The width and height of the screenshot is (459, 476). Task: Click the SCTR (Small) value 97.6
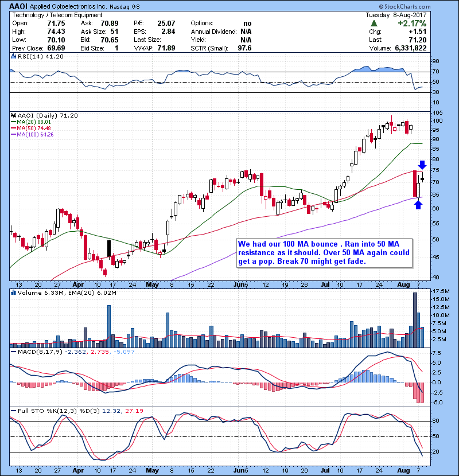pos(244,48)
